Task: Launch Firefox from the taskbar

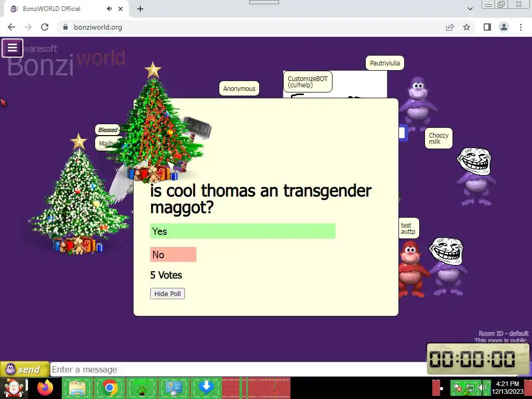Action: coord(46,388)
